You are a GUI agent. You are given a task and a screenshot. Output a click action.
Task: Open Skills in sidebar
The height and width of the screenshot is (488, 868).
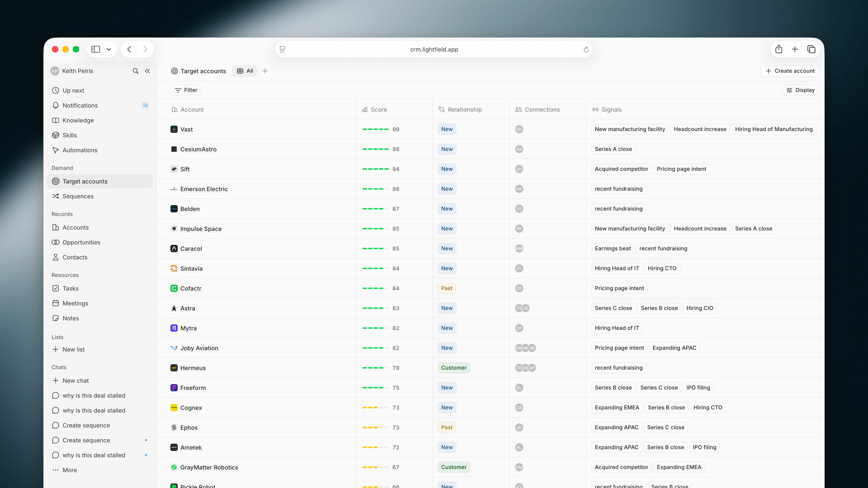(x=100, y=135)
